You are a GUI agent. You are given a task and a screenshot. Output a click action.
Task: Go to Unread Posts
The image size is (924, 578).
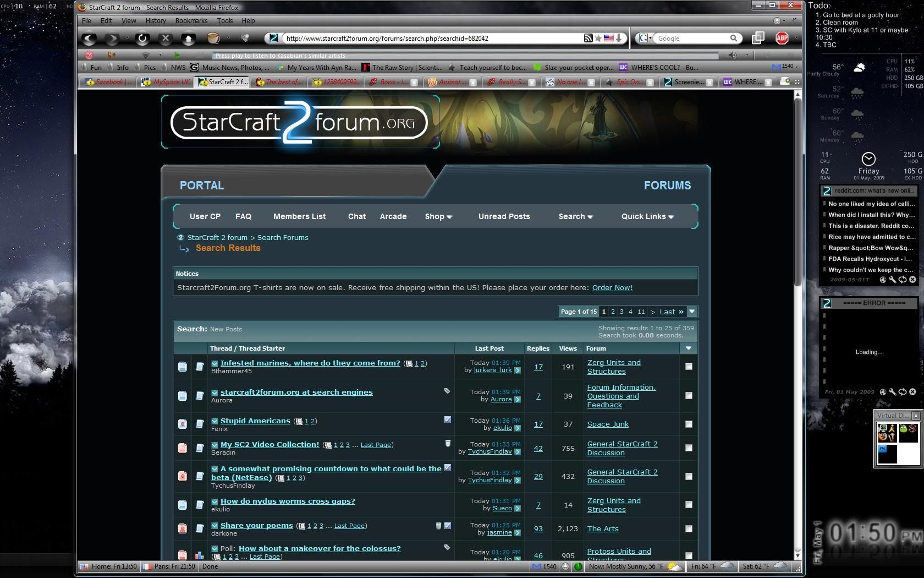click(x=504, y=216)
